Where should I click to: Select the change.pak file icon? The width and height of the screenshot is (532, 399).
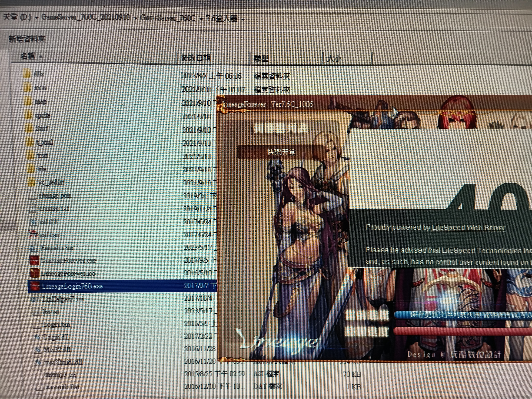coord(32,195)
